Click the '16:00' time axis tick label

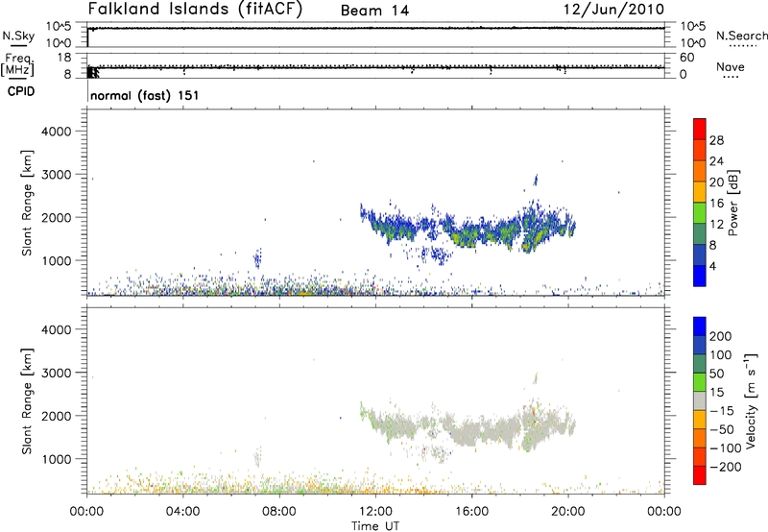471,512
